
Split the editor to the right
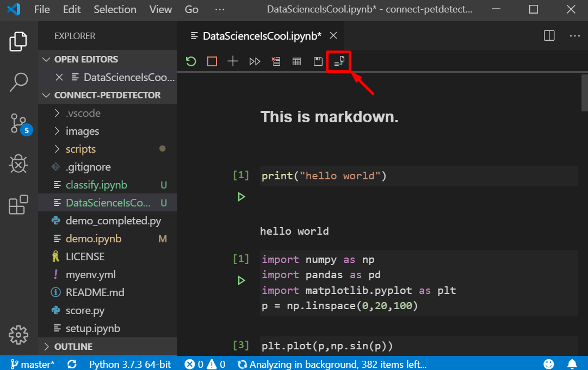coord(549,35)
